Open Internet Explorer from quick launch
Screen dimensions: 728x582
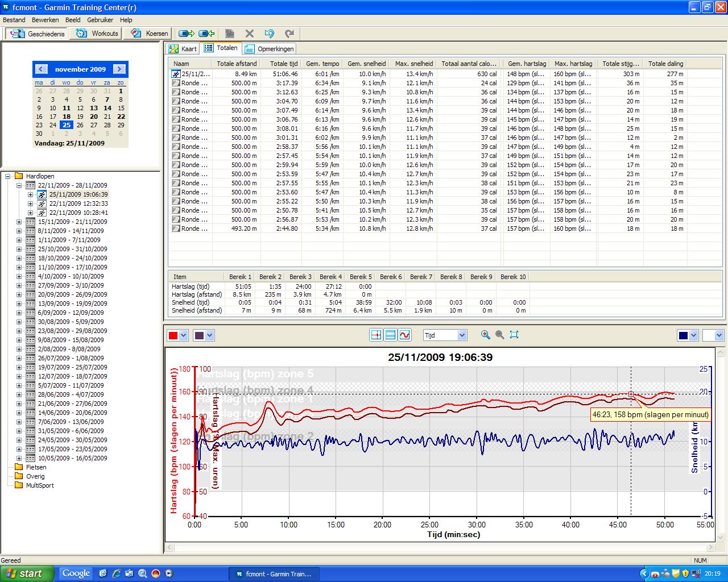coord(116,573)
